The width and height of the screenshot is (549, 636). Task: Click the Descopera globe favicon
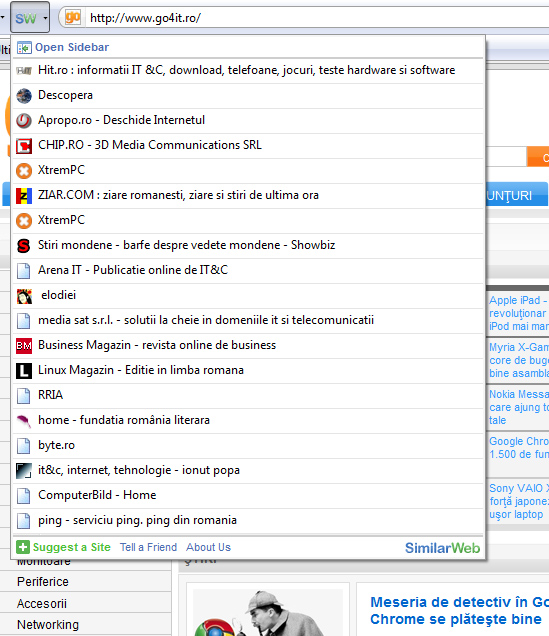tap(24, 96)
